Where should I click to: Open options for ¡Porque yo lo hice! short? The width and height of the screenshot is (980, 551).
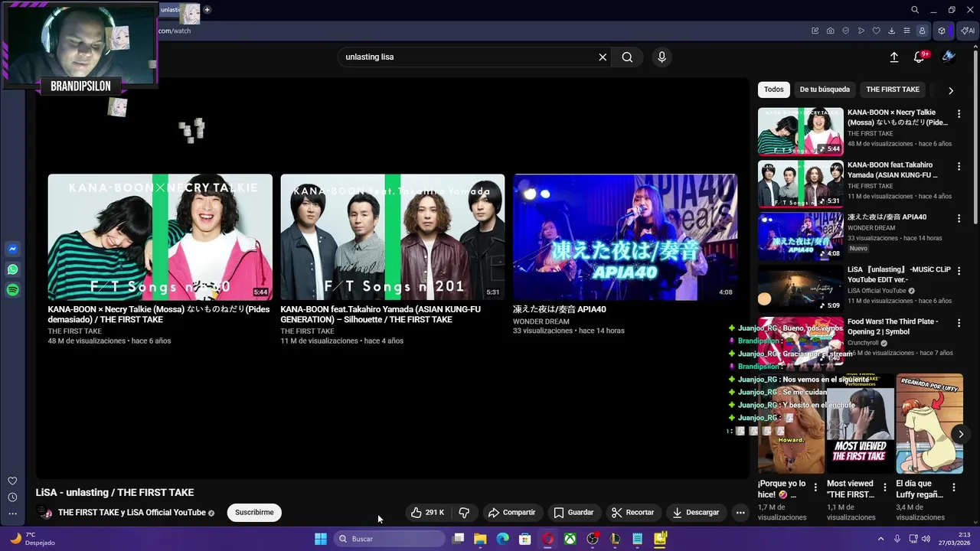815,487
